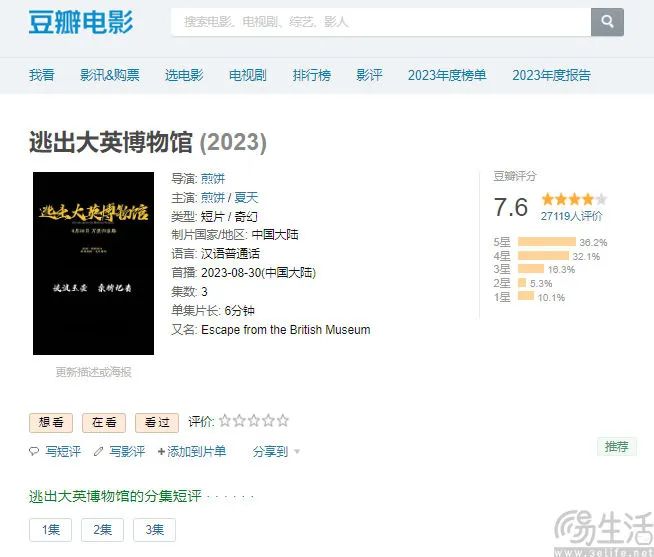Open cast member 夏天 link
This screenshot has width=654, height=557.
[246, 197]
